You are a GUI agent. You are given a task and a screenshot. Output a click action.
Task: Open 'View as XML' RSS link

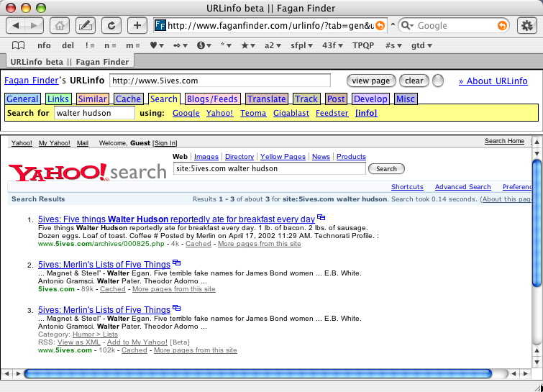pyautogui.click(x=78, y=342)
